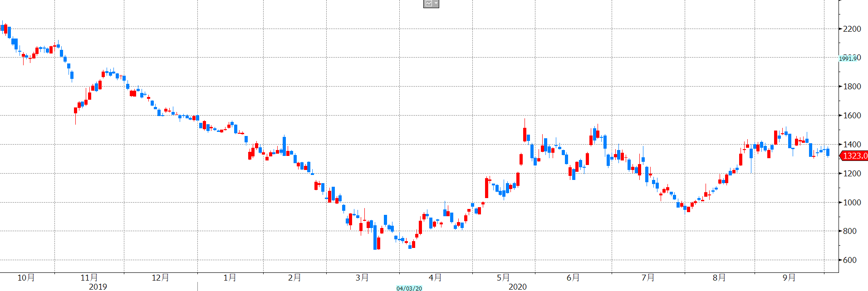Click the 2019 year label
The image size is (868, 291).
[98, 286]
